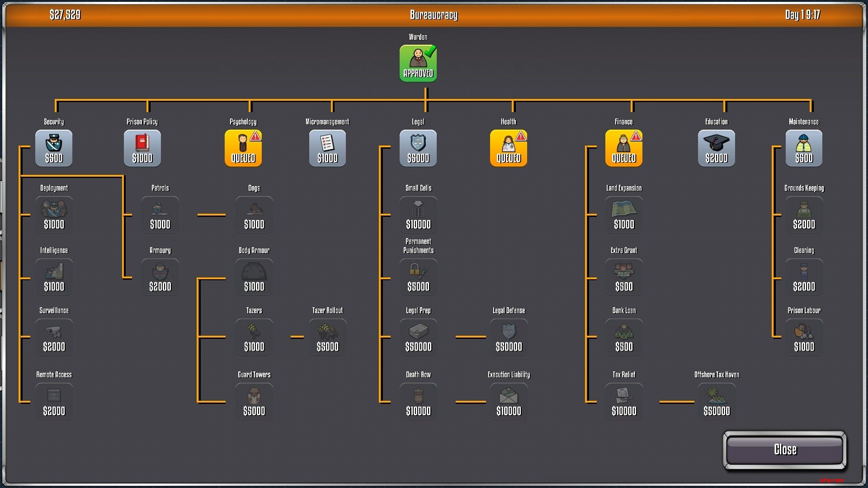Screen dimensions: 868x488
Task: Toggle the queued Health research
Action: (x=509, y=148)
